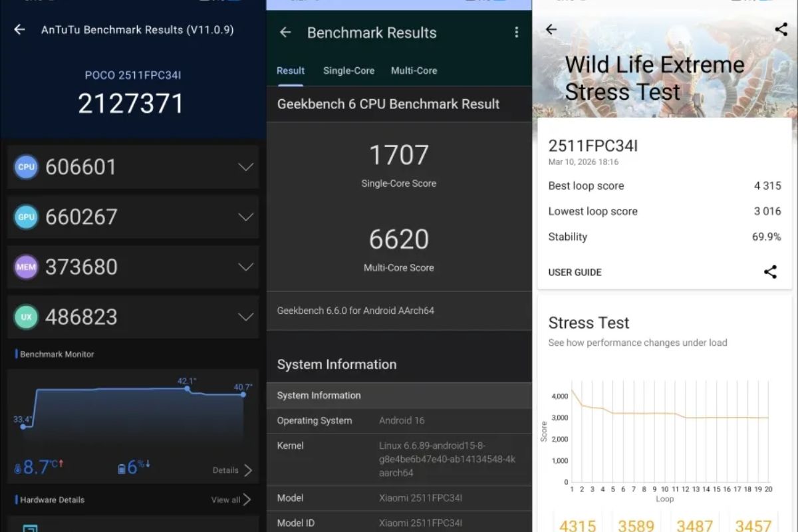Expand the MEM score 373680

[x=246, y=267]
